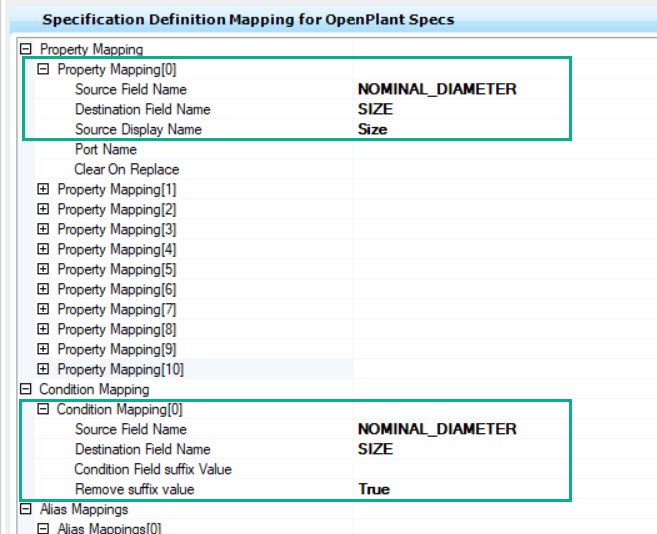Click the empty Port Name value field

504,150
